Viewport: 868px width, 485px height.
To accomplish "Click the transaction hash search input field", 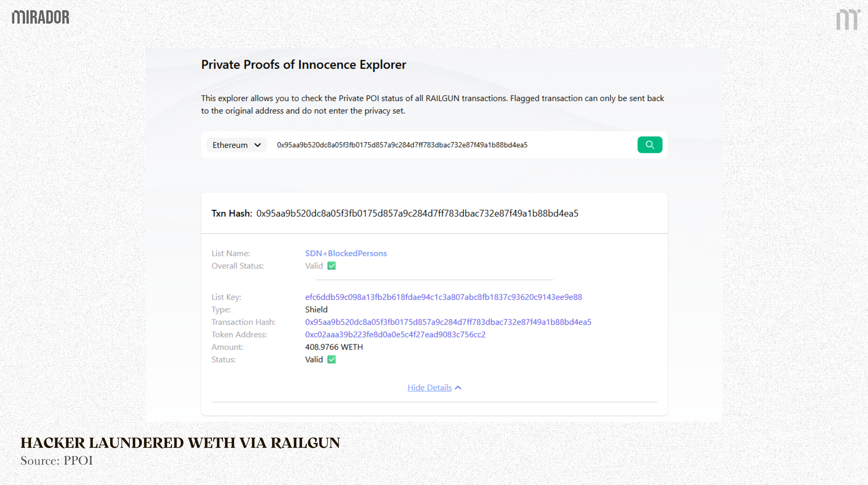I will click(x=402, y=145).
